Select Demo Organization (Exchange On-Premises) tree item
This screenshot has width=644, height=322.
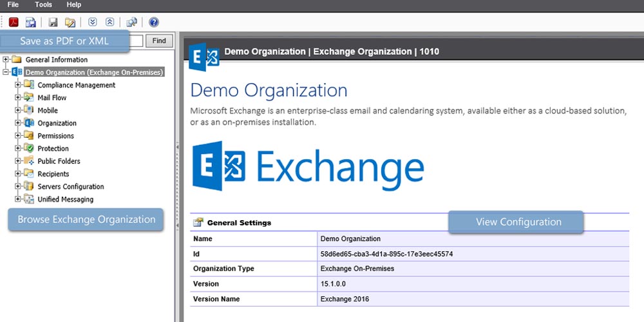pyautogui.click(x=95, y=72)
